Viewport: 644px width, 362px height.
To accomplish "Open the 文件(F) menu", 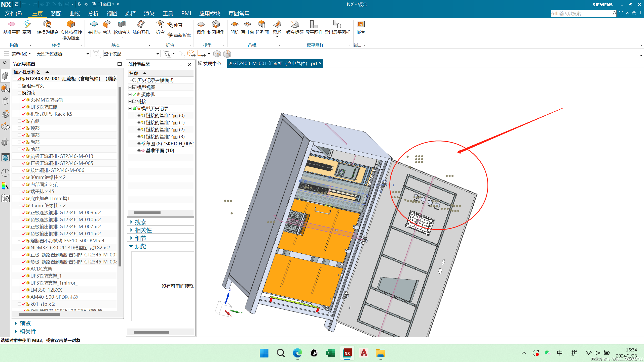I will coord(13,13).
